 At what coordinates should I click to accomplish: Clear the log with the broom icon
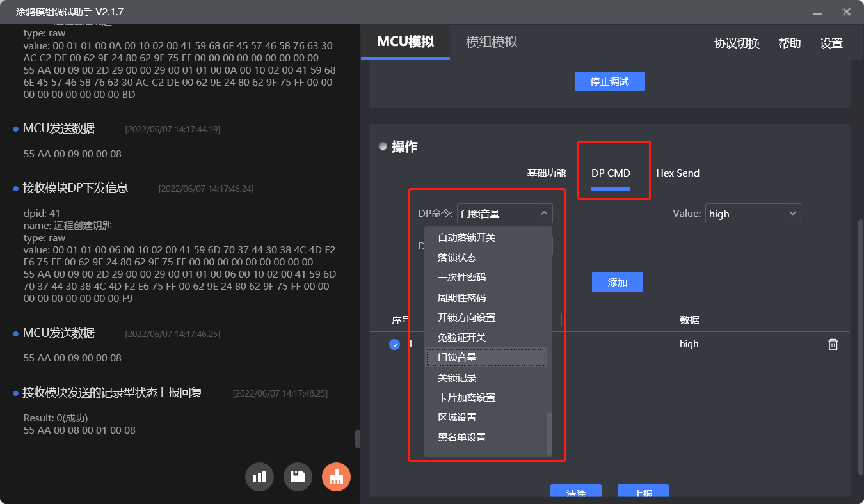coord(336,476)
